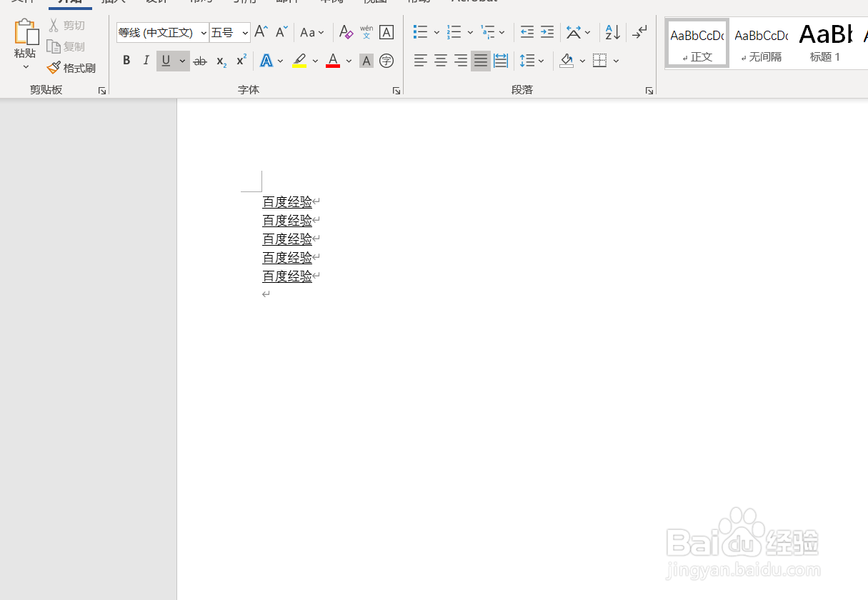868x600 pixels.
Task: Click the enclosed characters (字) icon
Action: point(386,61)
